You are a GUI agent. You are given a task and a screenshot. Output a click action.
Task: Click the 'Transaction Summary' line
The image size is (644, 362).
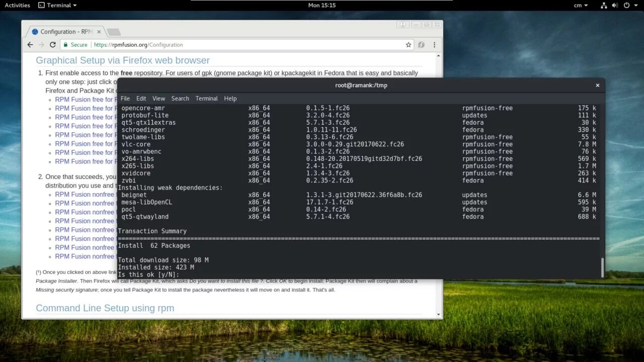[x=152, y=231]
